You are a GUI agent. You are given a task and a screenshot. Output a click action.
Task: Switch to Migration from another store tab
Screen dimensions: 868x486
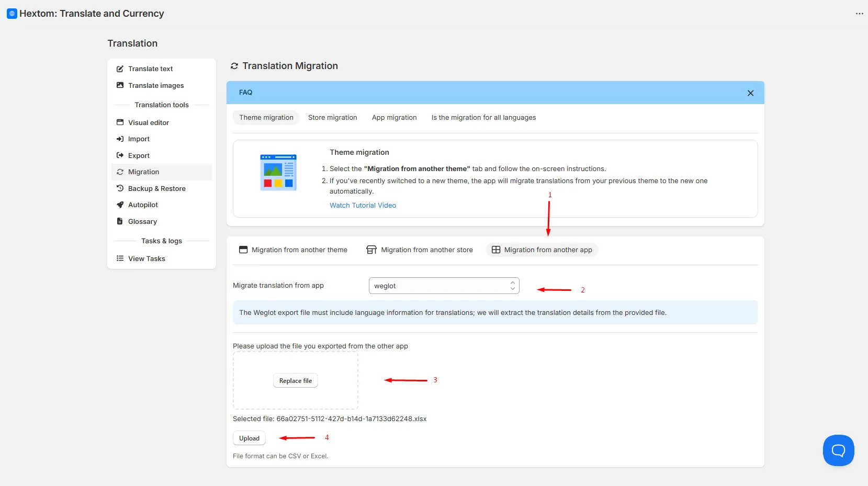click(420, 250)
